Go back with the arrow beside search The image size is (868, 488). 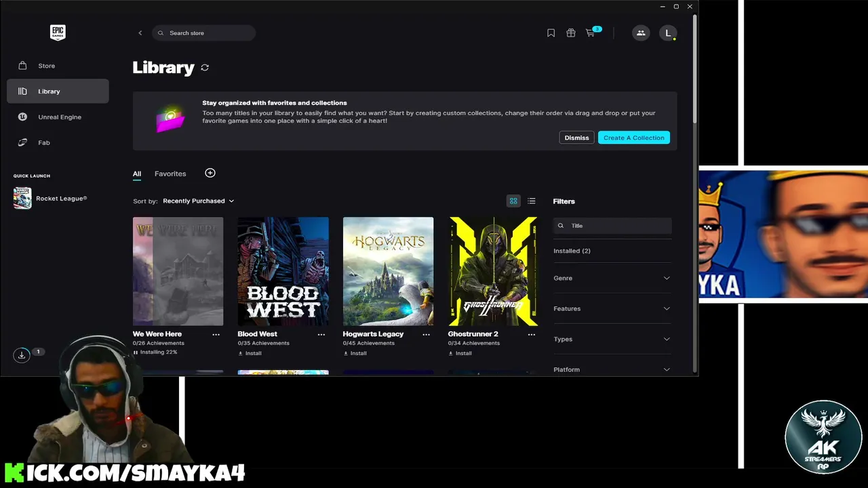pyautogui.click(x=140, y=33)
